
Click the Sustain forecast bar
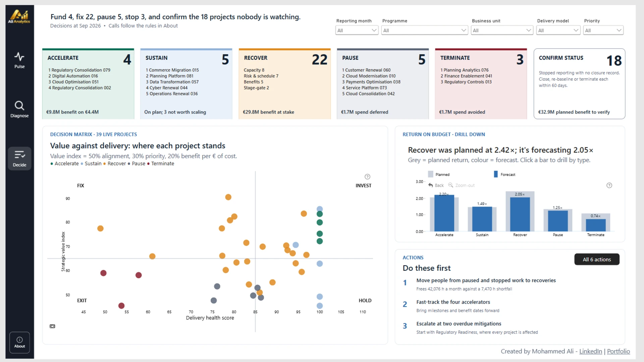pos(482,219)
